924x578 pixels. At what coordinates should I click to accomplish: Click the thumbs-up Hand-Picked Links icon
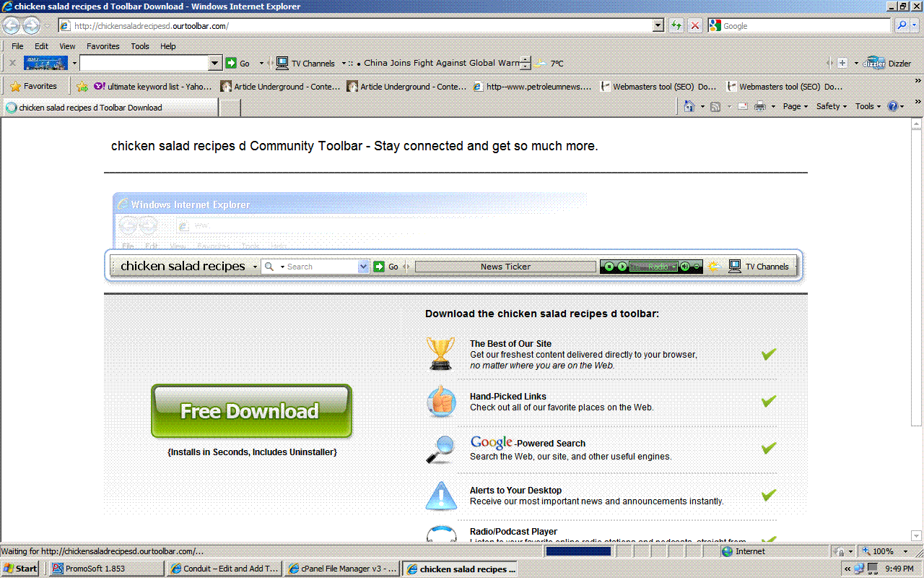click(x=441, y=401)
